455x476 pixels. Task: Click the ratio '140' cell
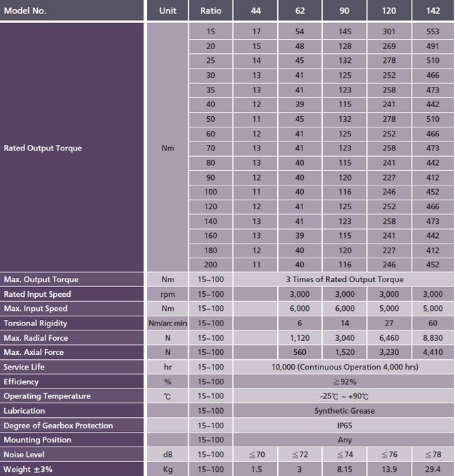click(x=211, y=221)
